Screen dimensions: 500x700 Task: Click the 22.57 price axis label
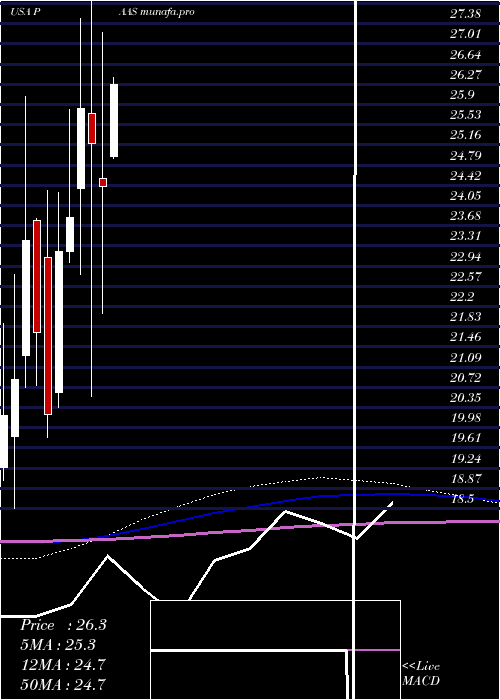pyautogui.click(x=465, y=276)
